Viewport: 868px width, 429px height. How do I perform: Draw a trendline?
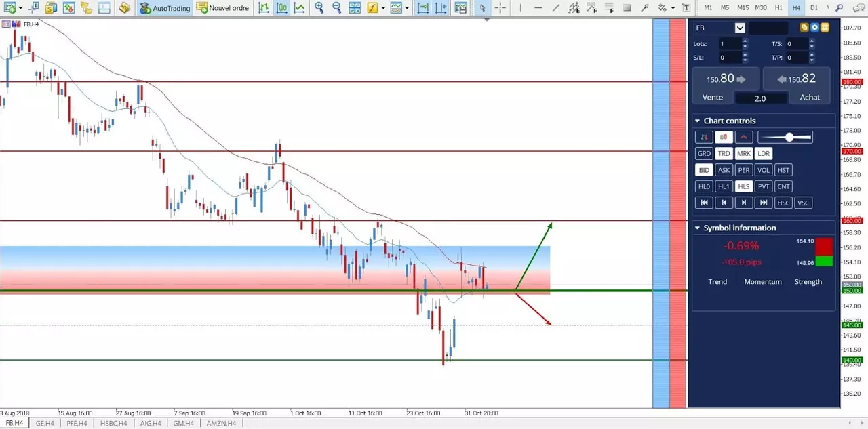(x=556, y=8)
